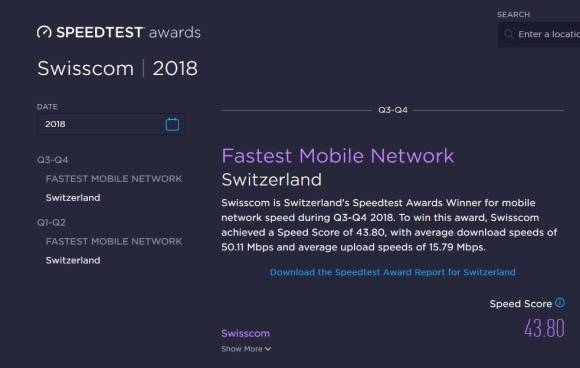This screenshot has height=368, width=580.
Task: Open the 2018 date dropdown field
Action: coord(111,124)
